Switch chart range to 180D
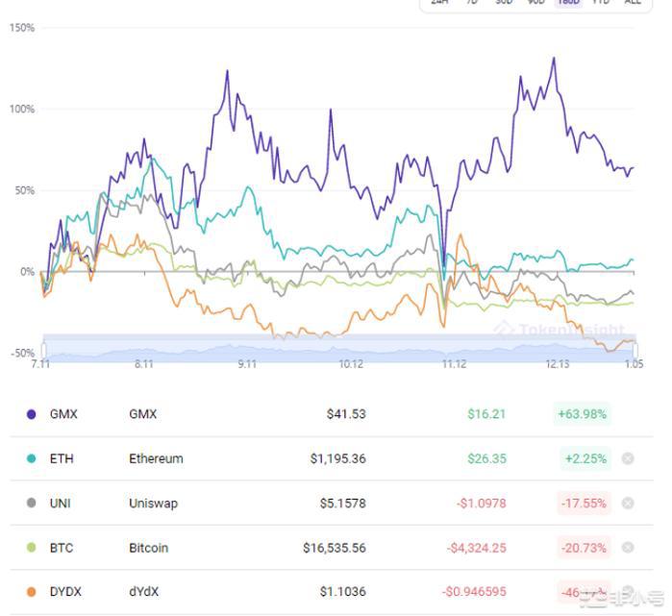 (x=568, y=3)
